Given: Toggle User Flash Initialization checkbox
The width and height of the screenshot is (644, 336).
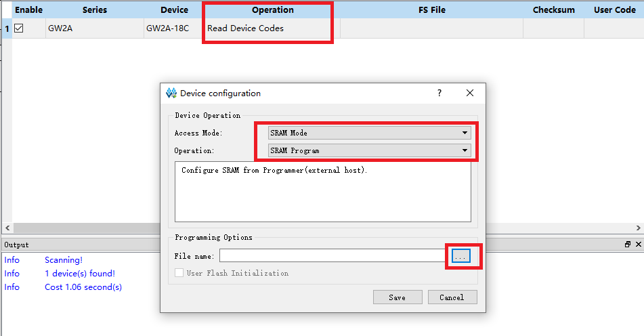Looking at the screenshot, I should coord(179,273).
